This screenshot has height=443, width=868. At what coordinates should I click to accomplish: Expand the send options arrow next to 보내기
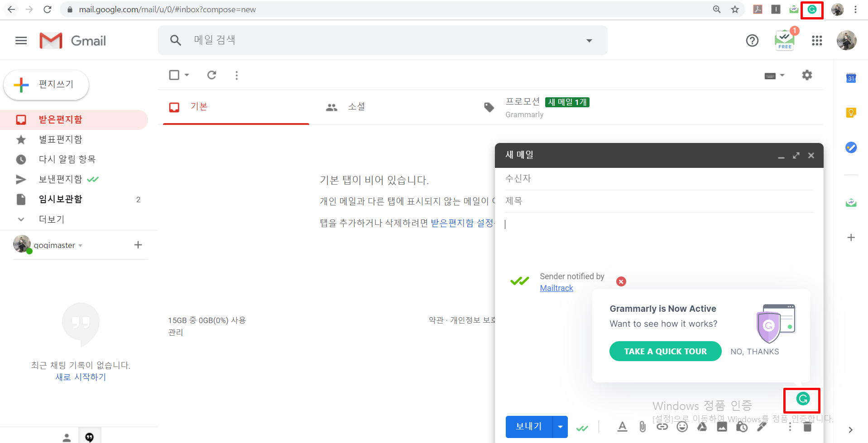pos(560,427)
